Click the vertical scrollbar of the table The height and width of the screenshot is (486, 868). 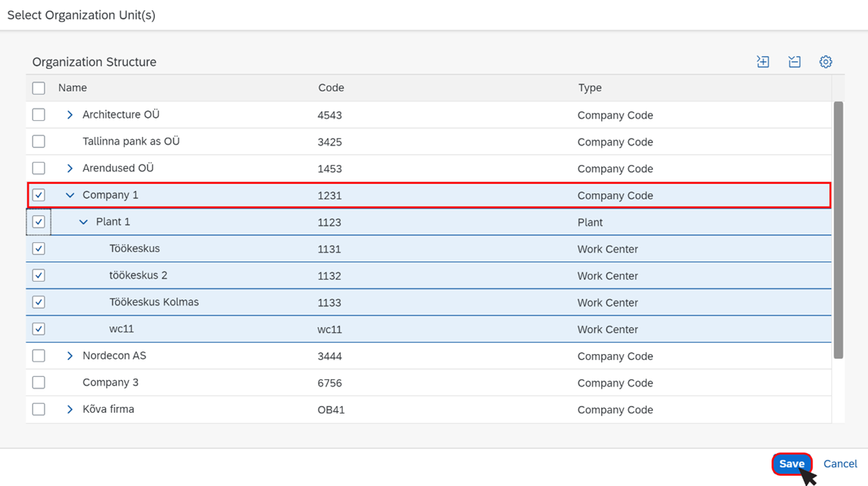coord(838,230)
